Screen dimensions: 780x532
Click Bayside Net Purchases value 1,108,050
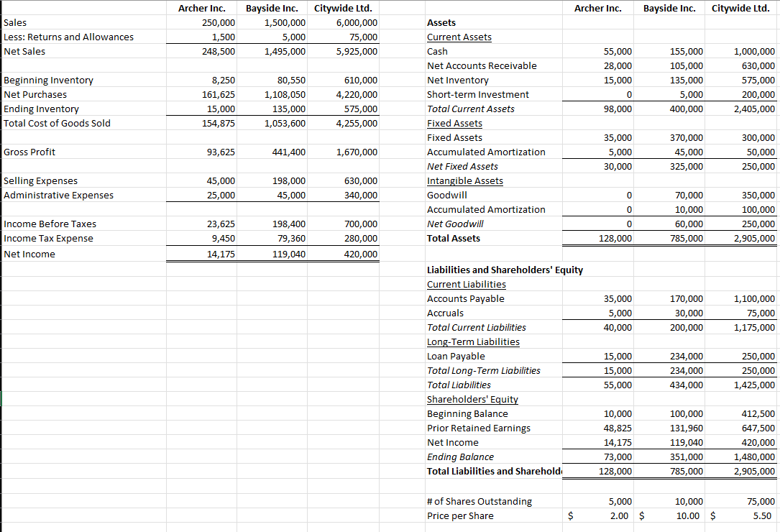point(285,95)
